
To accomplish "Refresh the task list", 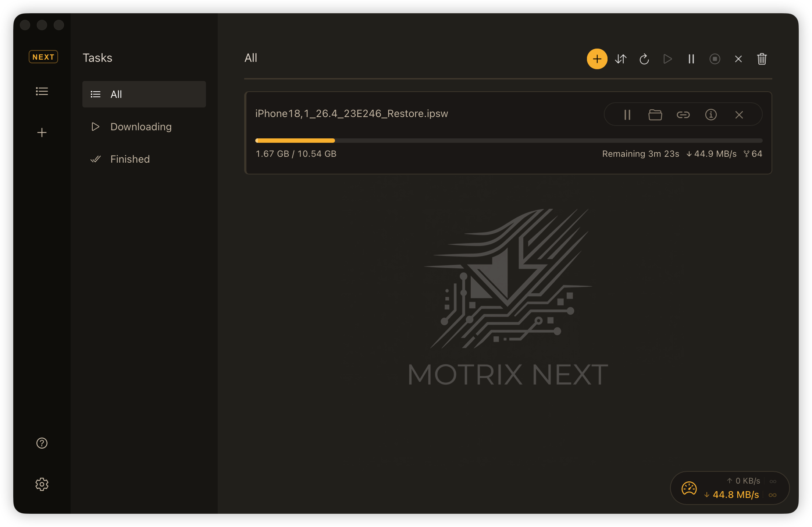I will [644, 59].
